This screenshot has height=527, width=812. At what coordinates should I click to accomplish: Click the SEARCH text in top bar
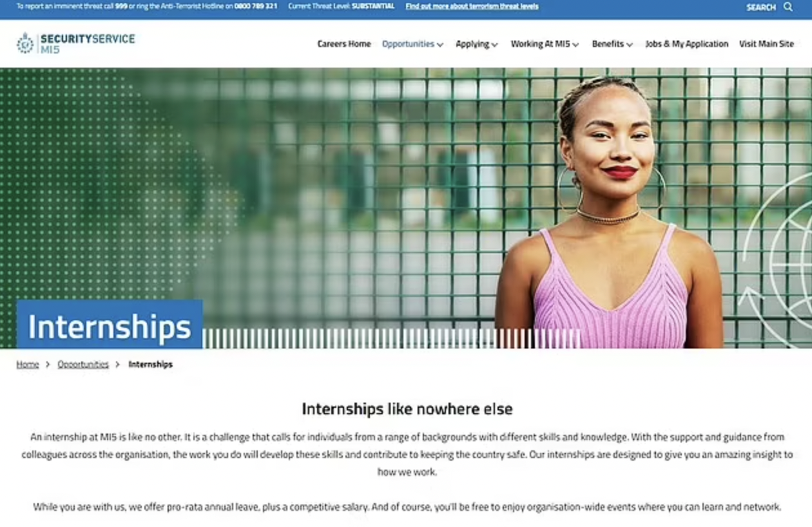(760, 7)
